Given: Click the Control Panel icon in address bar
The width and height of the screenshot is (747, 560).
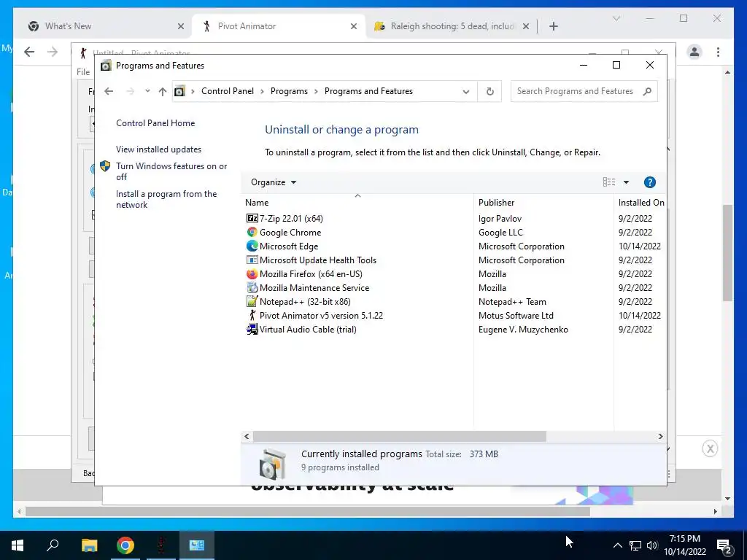Looking at the screenshot, I should point(179,91).
